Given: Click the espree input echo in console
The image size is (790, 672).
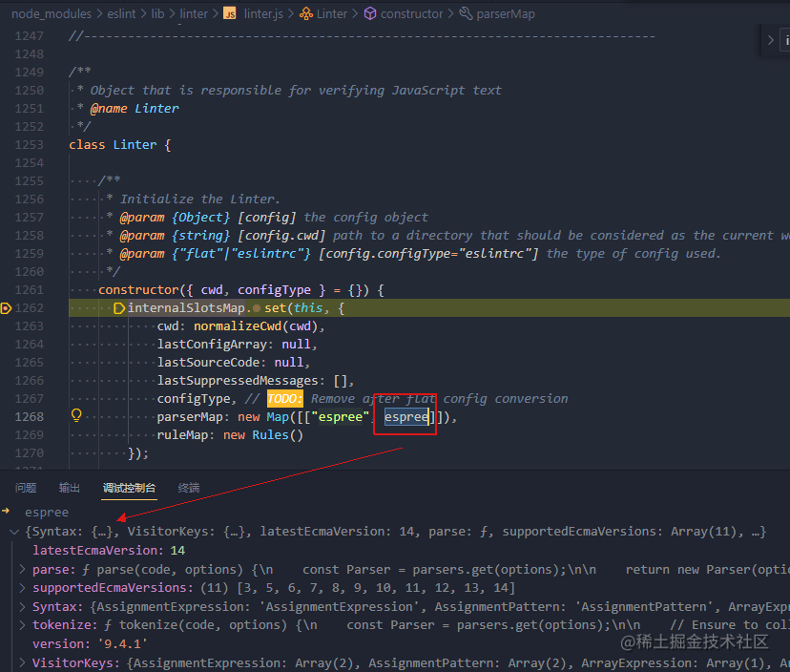Looking at the screenshot, I should (x=47, y=513).
